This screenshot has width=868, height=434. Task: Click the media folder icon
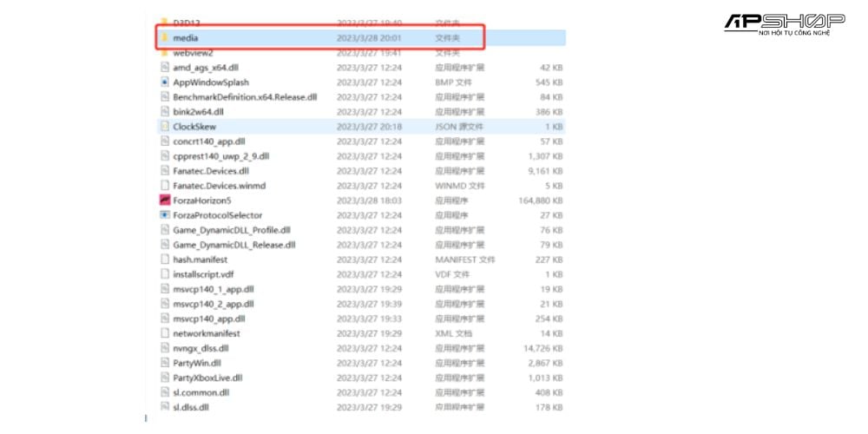pos(165,38)
